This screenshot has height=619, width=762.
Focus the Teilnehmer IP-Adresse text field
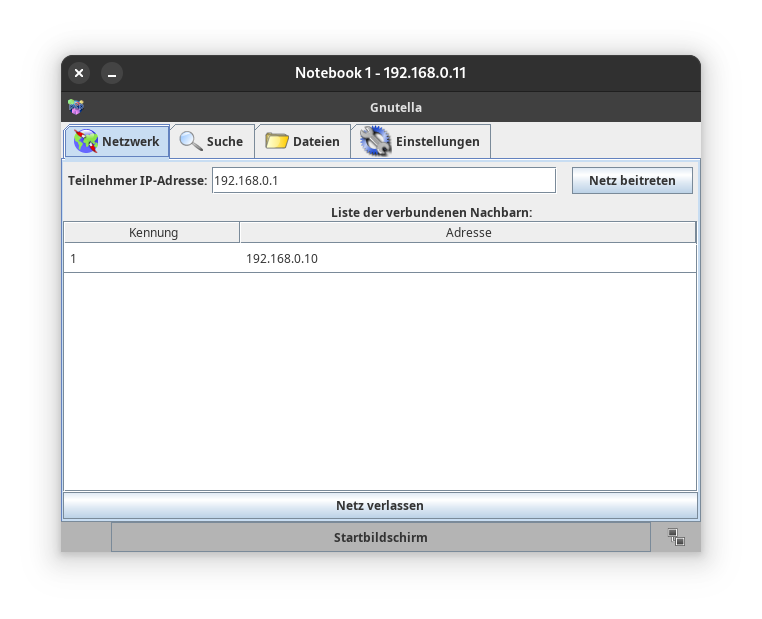pyautogui.click(x=383, y=180)
